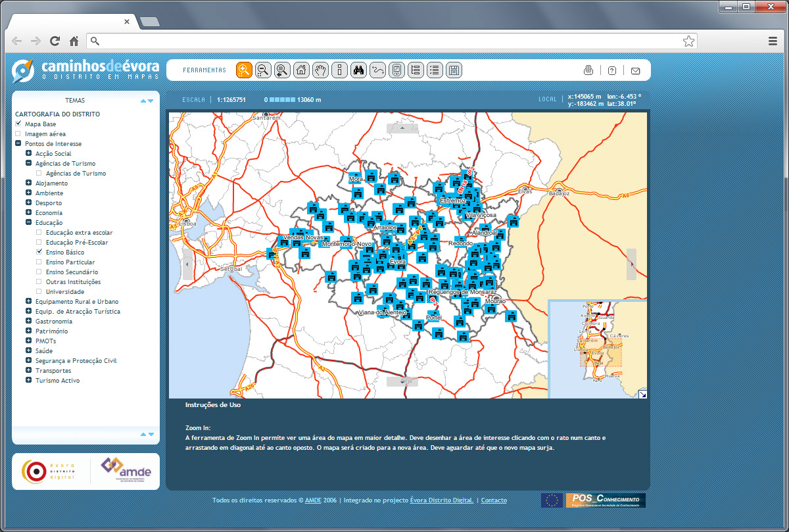Expand the Gastronomia category
Viewport: 789px width, 532px height.
(x=29, y=321)
